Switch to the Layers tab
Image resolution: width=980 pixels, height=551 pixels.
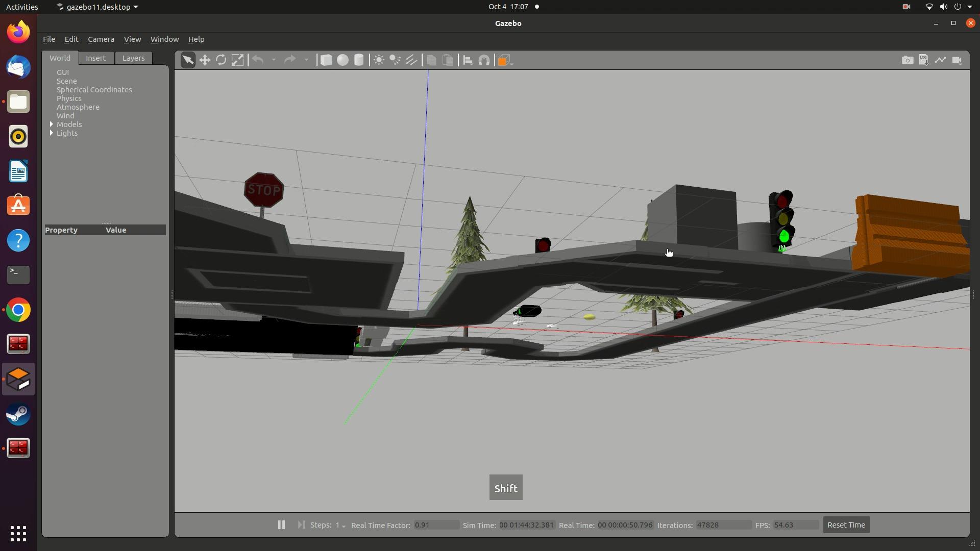tap(133, 58)
